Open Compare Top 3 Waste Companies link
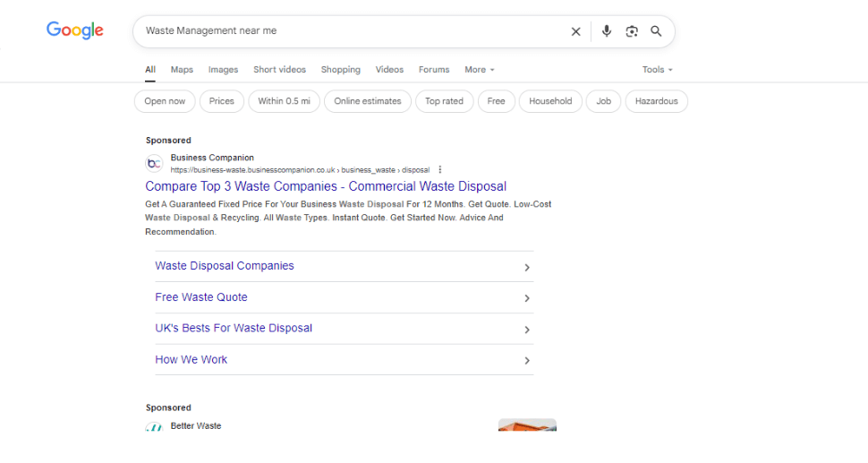 pyautogui.click(x=326, y=186)
